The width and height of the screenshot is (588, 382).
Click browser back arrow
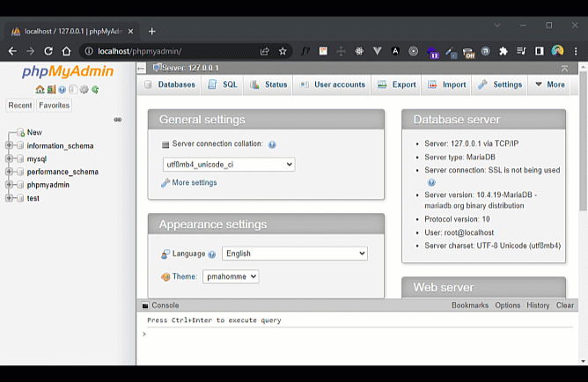pyautogui.click(x=12, y=51)
